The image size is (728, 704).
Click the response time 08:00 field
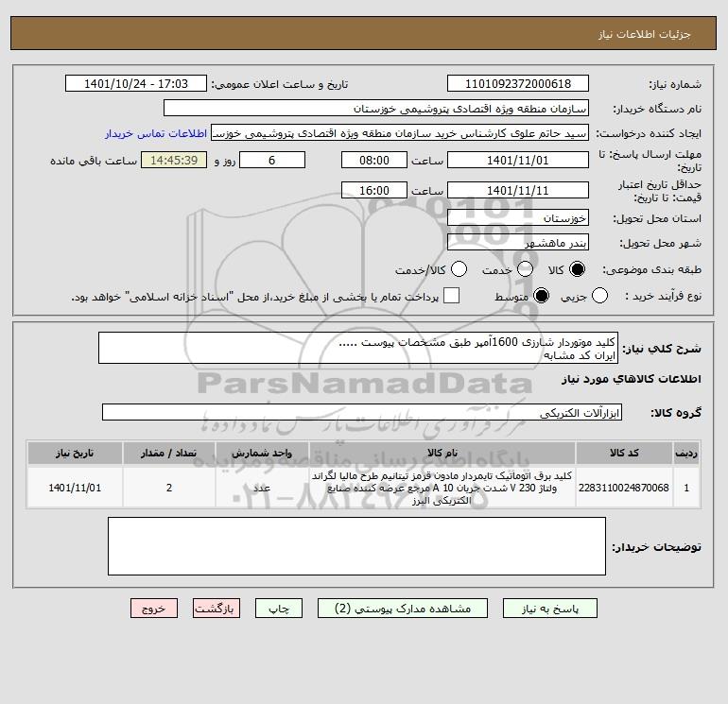click(x=374, y=160)
